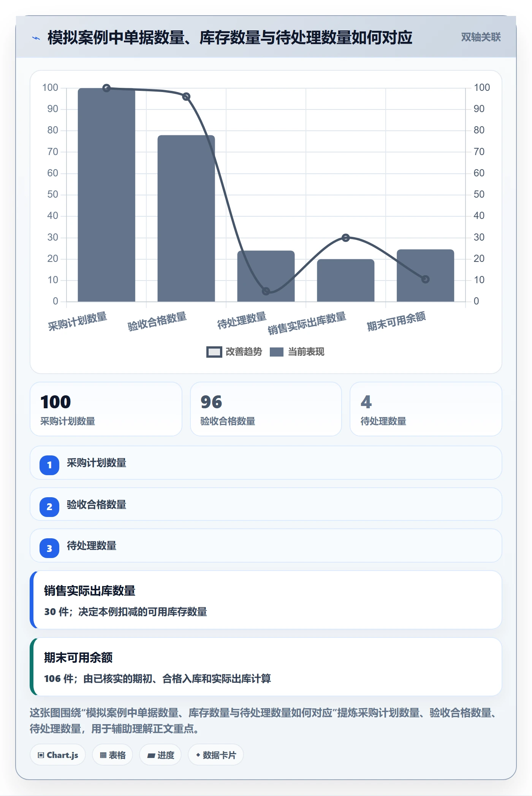Click the 进度 tag

[160, 755]
